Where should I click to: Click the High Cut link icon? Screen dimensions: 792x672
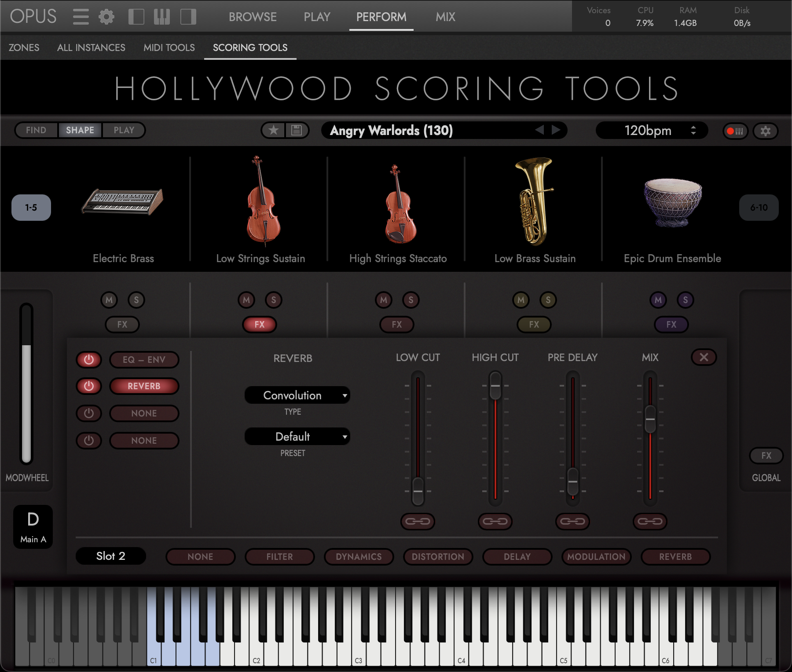(x=495, y=521)
